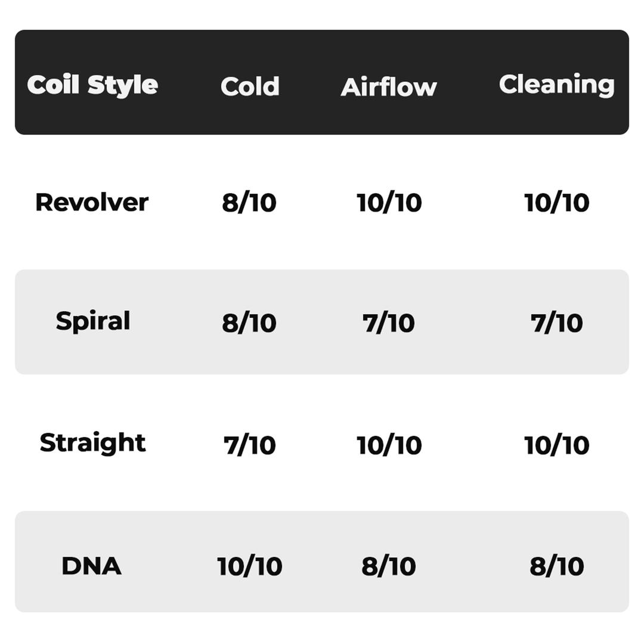Click Straight's Cold score 7/10
This screenshot has width=644, height=644.
(249, 445)
